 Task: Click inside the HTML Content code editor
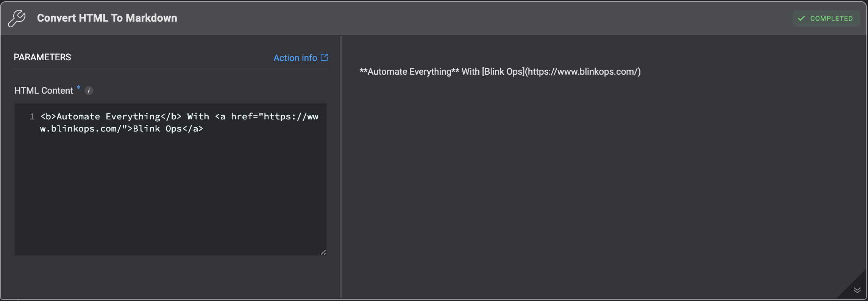tap(171, 179)
